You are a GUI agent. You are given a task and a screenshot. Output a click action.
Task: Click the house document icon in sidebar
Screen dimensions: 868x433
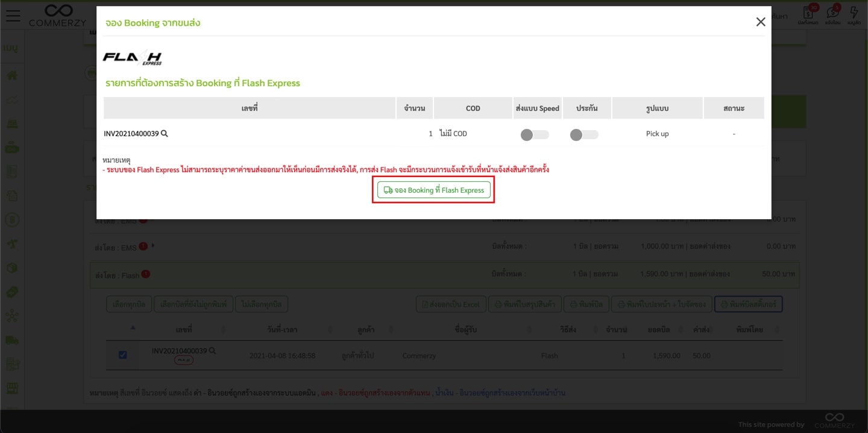pyautogui.click(x=12, y=196)
